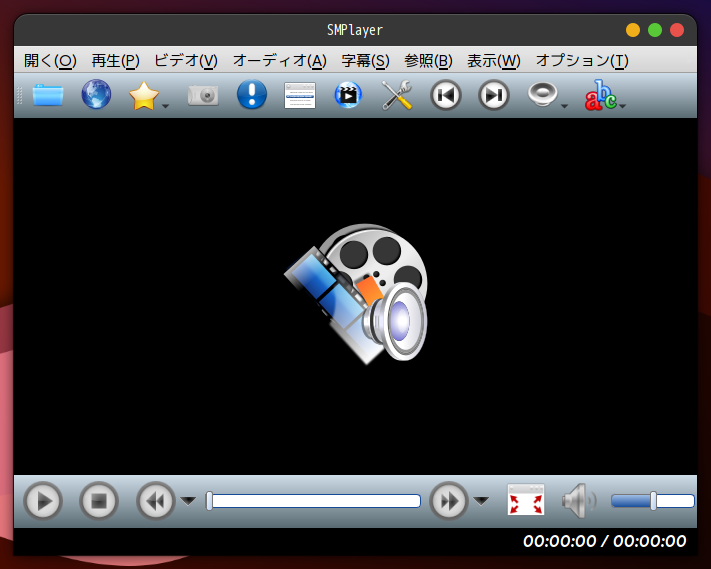Click the 00:00:00 / 00:00:00 time display
This screenshot has height=569, width=711.
coord(604,541)
